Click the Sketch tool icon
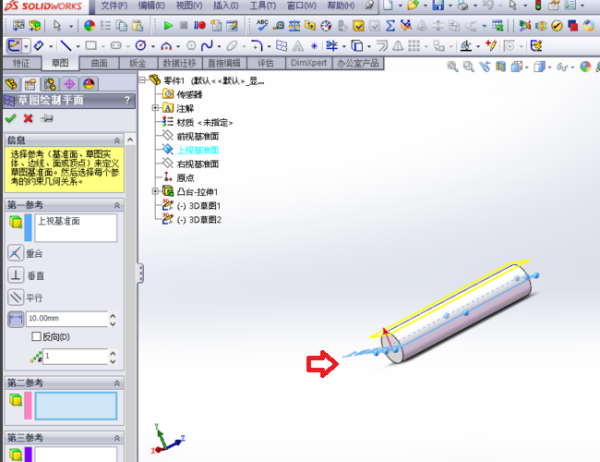Viewport: 600px width, 462px height. click(x=14, y=46)
